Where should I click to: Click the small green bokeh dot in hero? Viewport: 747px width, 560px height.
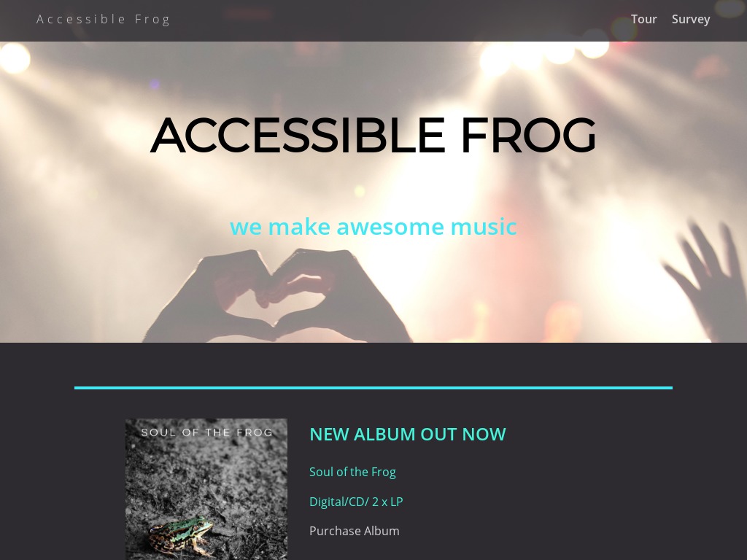(360, 191)
